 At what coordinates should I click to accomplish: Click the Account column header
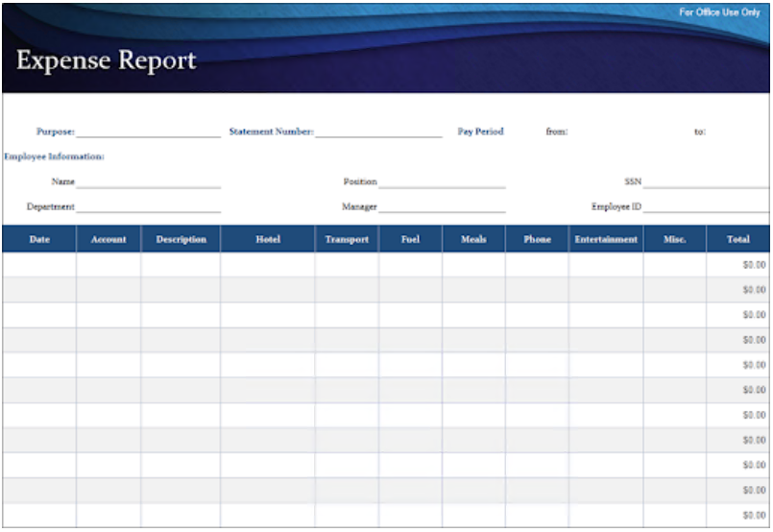(109, 239)
